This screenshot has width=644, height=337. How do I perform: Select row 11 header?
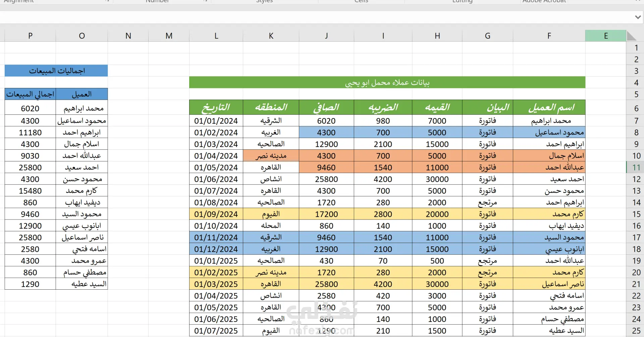tap(635, 167)
